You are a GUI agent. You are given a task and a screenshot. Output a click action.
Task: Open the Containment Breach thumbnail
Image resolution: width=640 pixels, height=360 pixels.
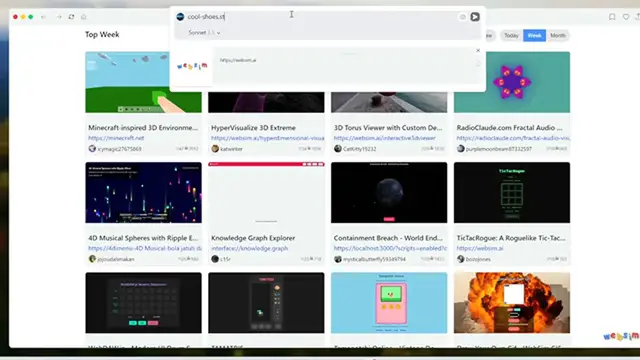pyautogui.click(x=389, y=193)
